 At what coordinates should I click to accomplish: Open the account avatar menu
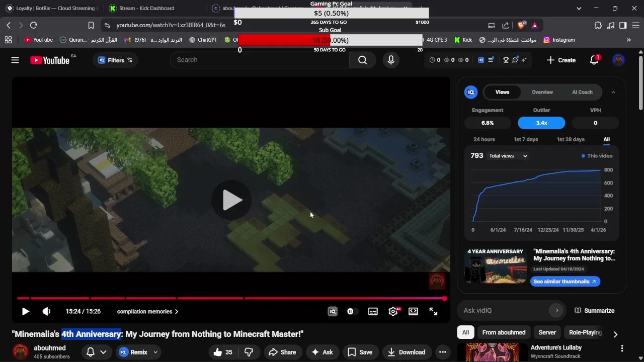(619, 60)
